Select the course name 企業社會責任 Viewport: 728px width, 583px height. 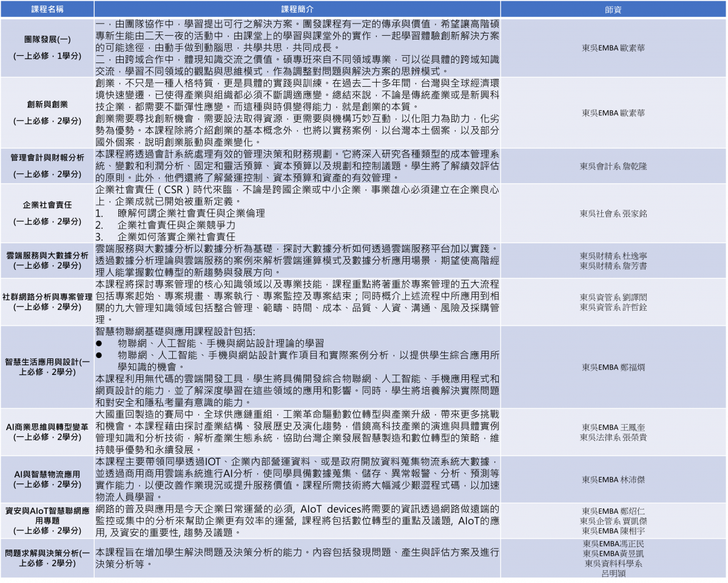pos(47,205)
